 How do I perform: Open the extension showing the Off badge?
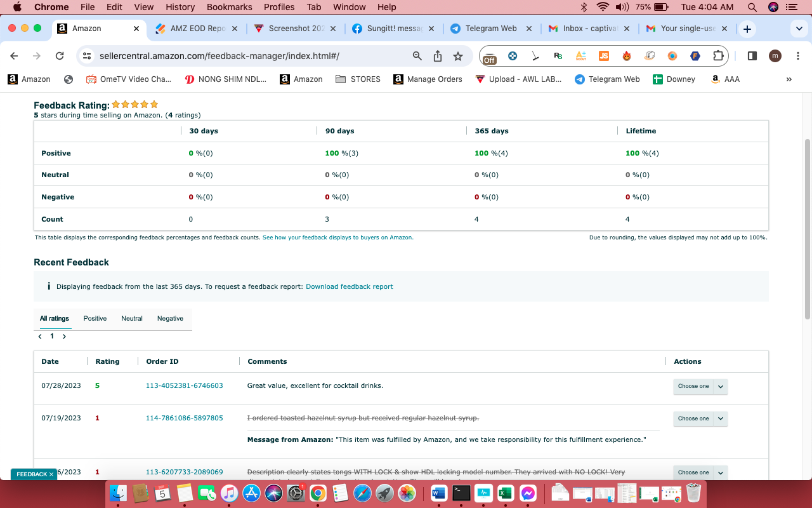click(x=490, y=57)
